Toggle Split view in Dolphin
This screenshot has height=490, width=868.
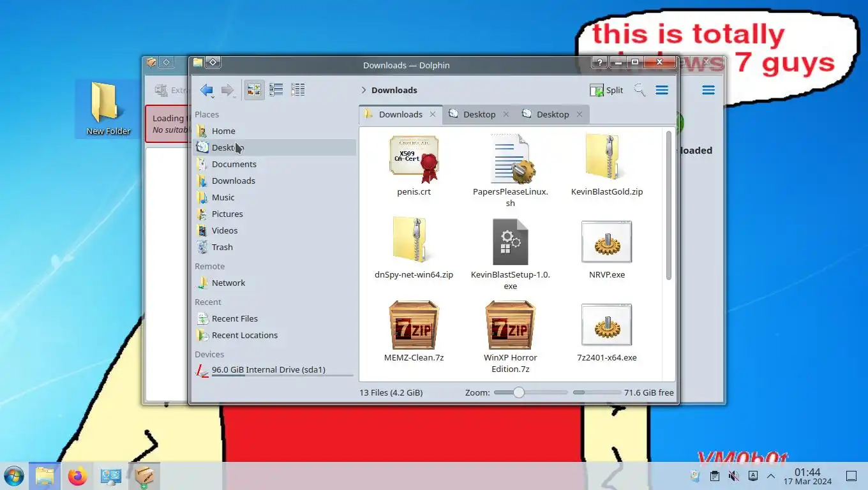coord(606,91)
